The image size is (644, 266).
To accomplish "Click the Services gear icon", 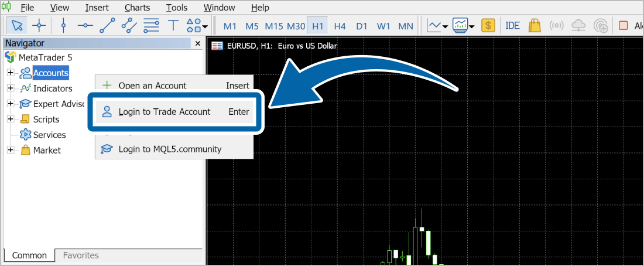I will [x=25, y=135].
